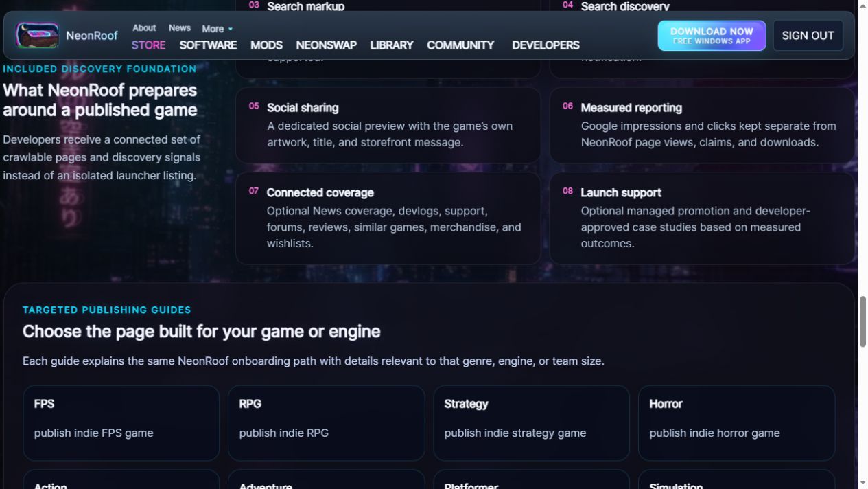Click 'What NeonRoof prepares around a published game' heading
This screenshot has height=489, width=868.
tap(100, 100)
